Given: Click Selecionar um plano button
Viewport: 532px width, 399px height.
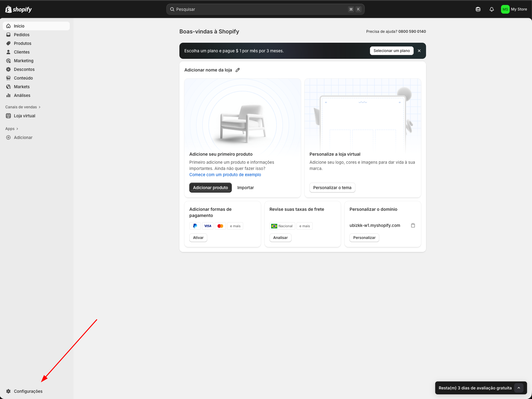Looking at the screenshot, I should click(x=392, y=51).
